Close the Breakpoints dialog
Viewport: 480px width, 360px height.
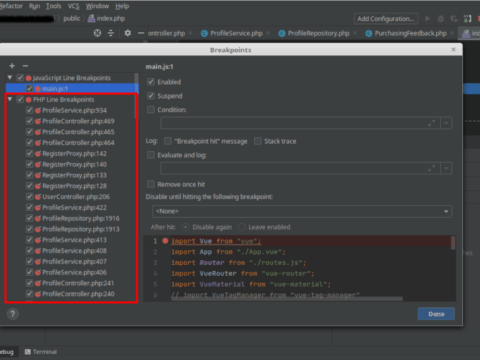453,49
